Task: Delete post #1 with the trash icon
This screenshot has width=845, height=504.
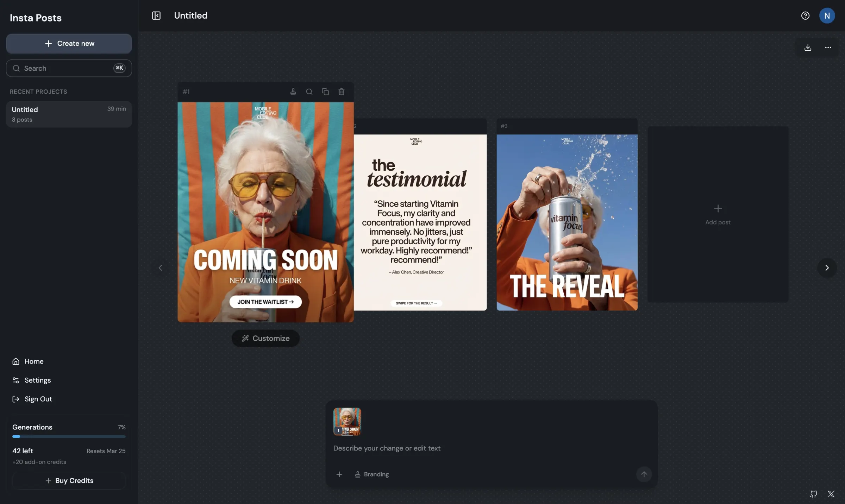Action: coord(341,92)
